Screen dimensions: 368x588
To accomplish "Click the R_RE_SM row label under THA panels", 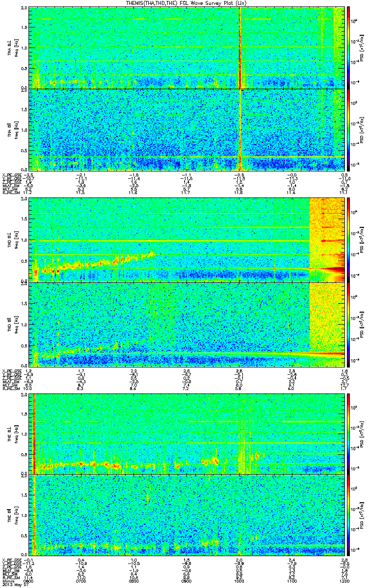I will pyautogui.click(x=10, y=194).
